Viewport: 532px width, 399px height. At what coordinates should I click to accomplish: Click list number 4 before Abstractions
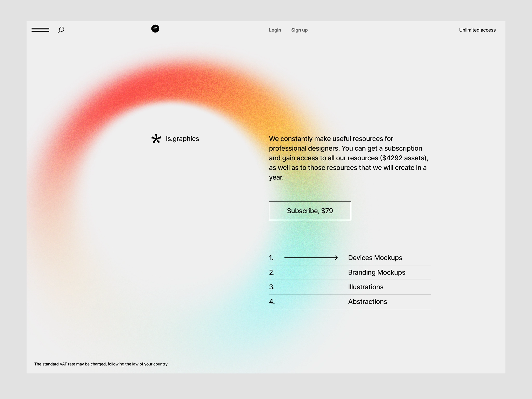coord(272,302)
